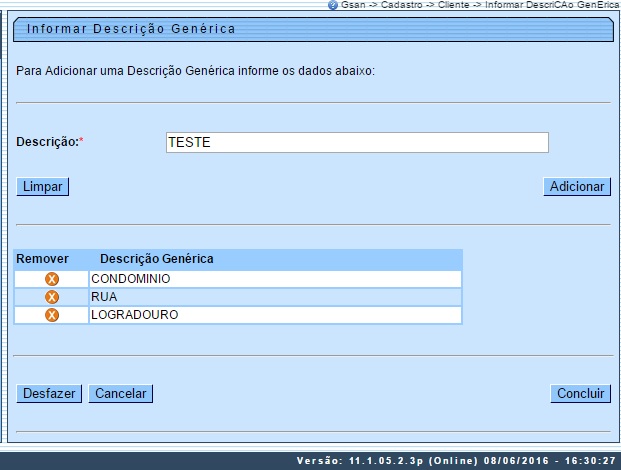621x470 pixels.
Task: Click the 'Para Adicionar uma Descrição' instruction text
Action: coord(195,71)
